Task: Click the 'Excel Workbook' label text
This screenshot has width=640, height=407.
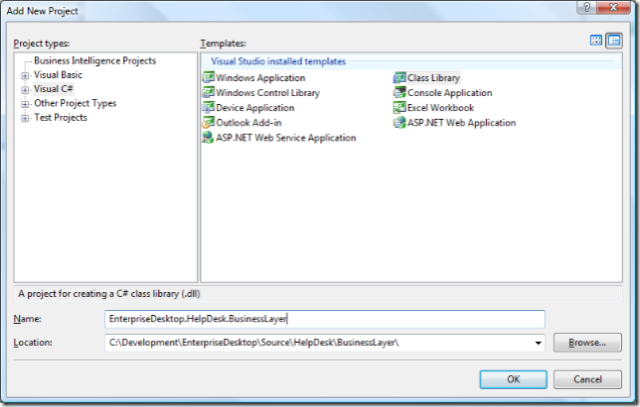Action: tap(440, 108)
